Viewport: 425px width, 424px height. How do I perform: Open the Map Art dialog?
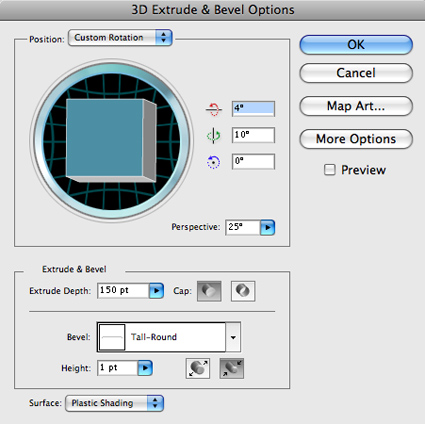tap(356, 106)
